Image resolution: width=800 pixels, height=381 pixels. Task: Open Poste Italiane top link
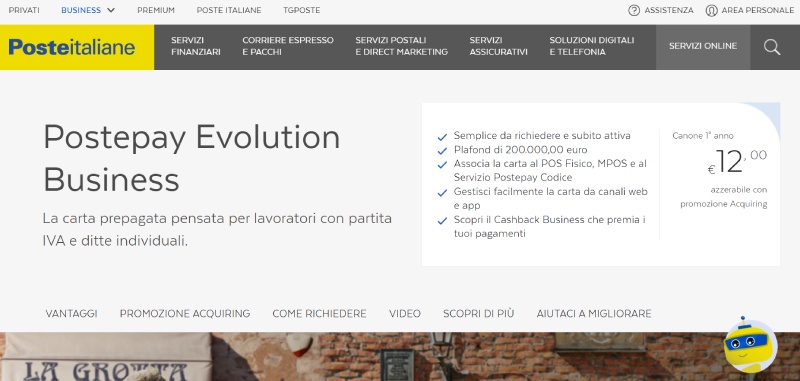(229, 10)
